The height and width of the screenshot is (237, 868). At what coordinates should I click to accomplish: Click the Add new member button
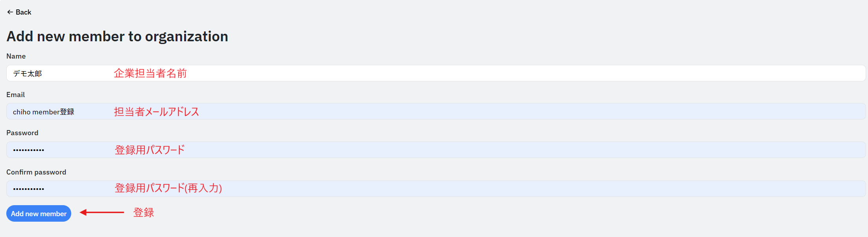(x=39, y=213)
